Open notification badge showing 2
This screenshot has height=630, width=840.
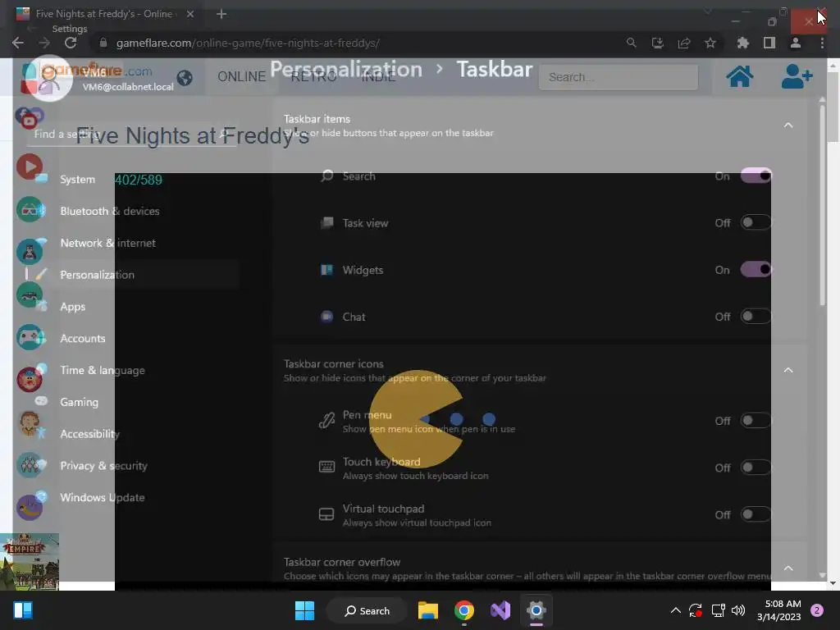(x=817, y=610)
